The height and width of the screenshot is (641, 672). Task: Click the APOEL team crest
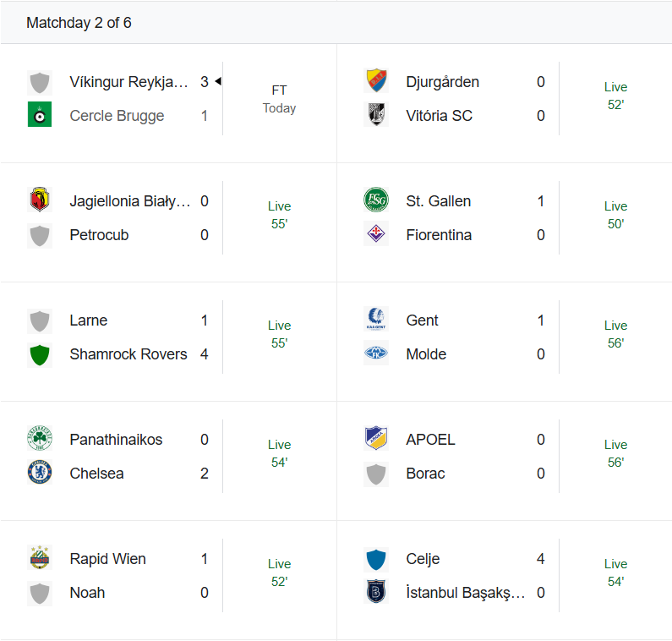tap(376, 439)
